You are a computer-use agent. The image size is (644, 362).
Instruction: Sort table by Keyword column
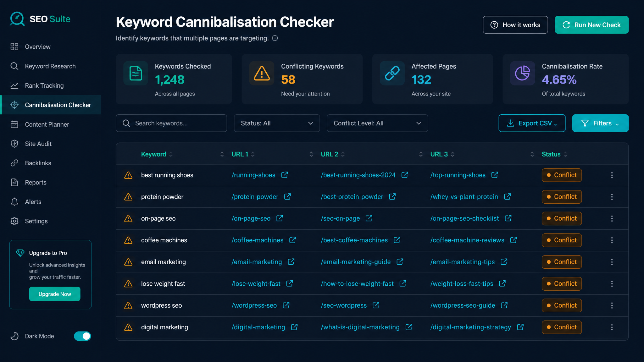point(153,154)
